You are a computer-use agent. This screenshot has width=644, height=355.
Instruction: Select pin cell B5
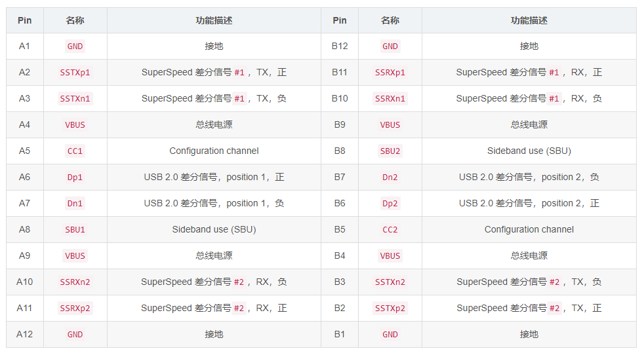click(x=339, y=229)
